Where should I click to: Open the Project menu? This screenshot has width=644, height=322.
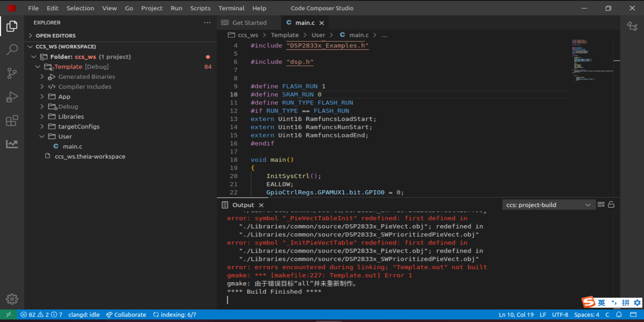click(152, 8)
